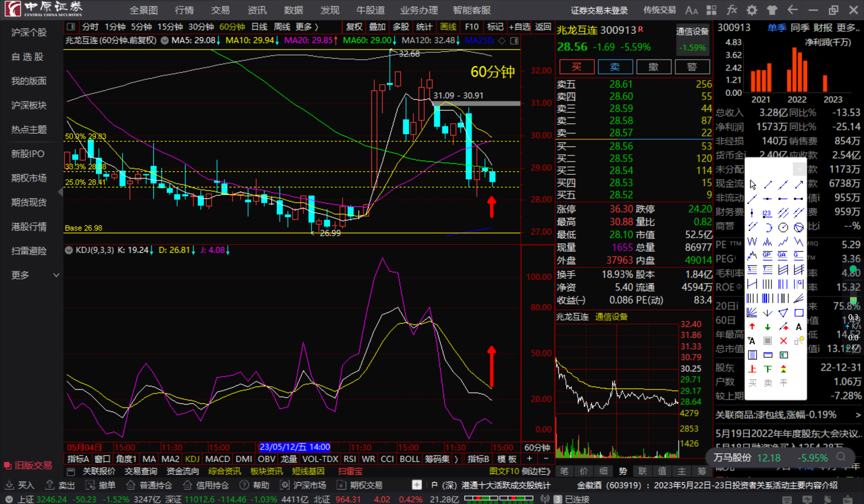The height and width of the screenshot is (504, 864).
Task: Click the market breadth color bar in status bar
Action: [499, 498]
